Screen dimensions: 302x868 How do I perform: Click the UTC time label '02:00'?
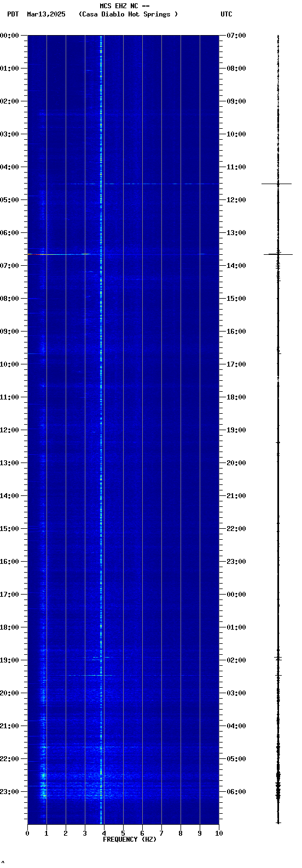click(x=236, y=660)
